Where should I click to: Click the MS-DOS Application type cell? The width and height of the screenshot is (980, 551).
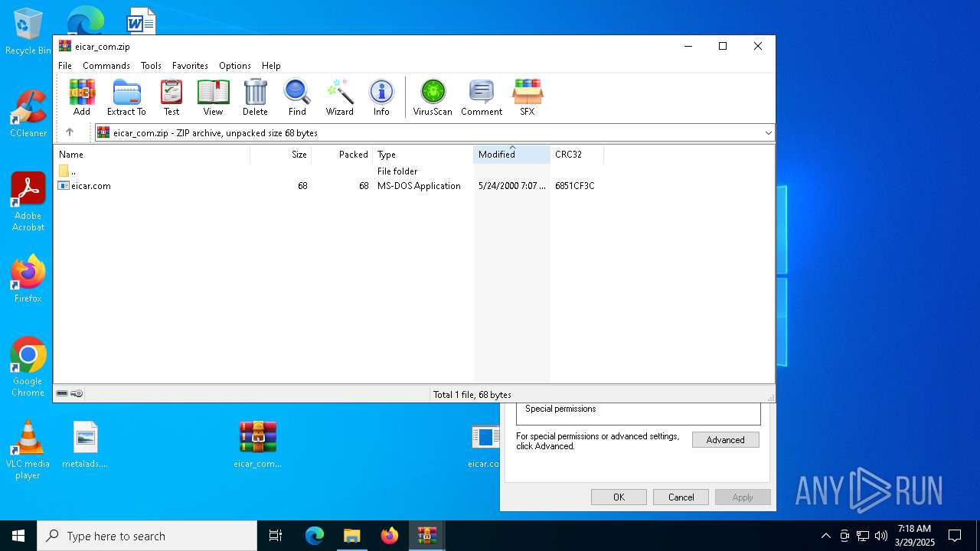(419, 186)
